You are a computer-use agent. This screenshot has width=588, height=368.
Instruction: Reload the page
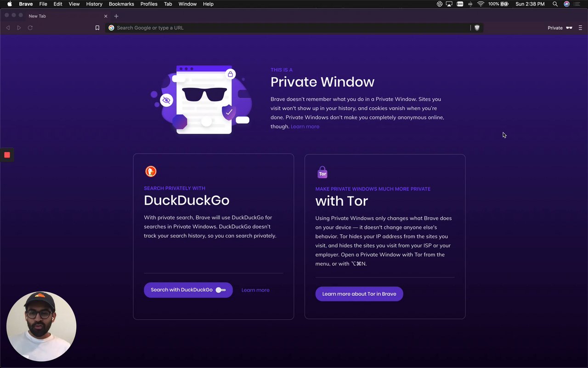pos(30,28)
